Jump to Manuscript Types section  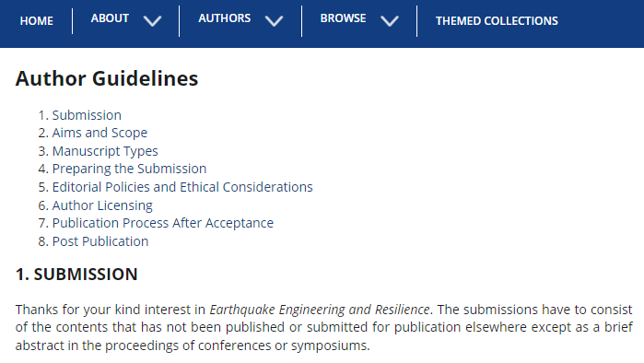click(x=105, y=151)
